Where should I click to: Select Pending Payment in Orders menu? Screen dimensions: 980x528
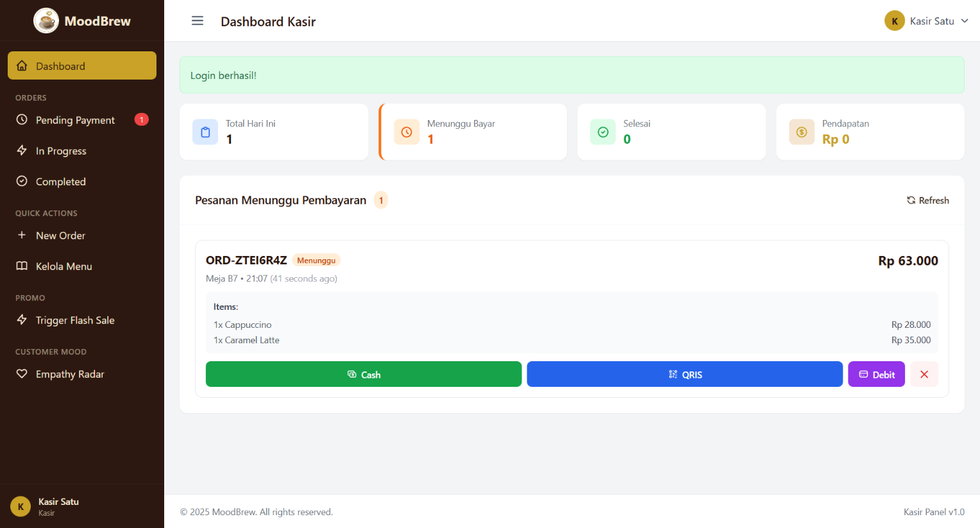click(75, 119)
